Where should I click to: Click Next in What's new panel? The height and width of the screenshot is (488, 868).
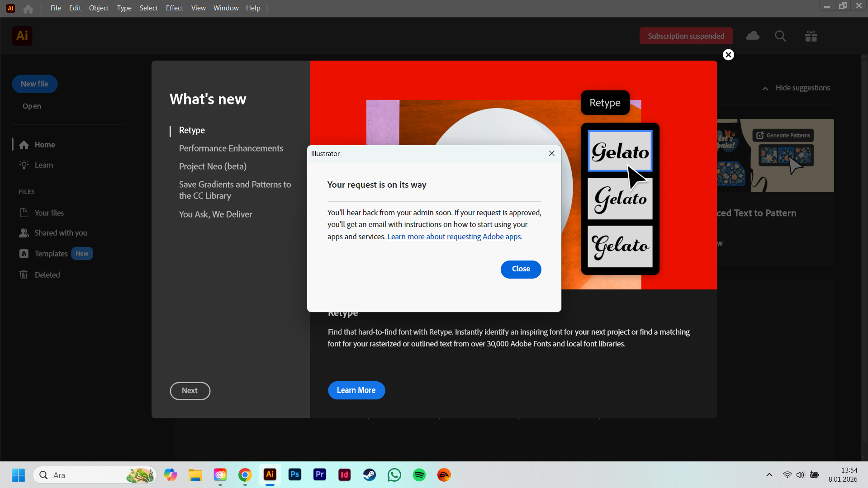(x=190, y=391)
